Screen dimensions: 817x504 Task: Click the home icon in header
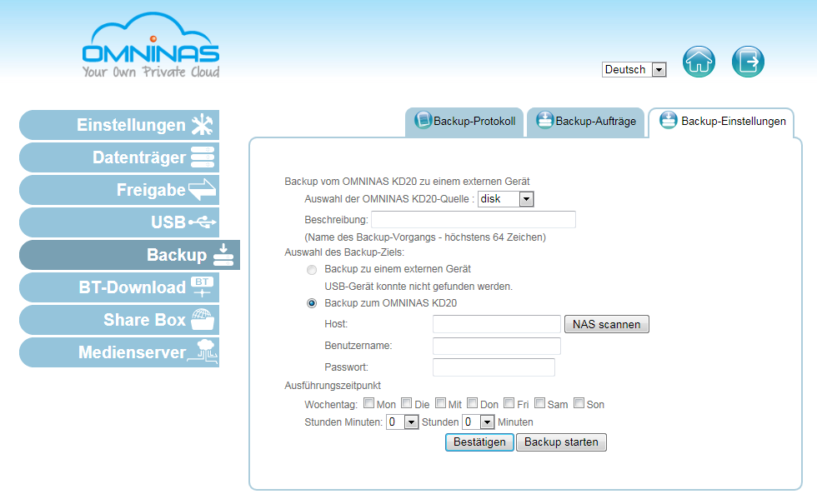(x=699, y=62)
